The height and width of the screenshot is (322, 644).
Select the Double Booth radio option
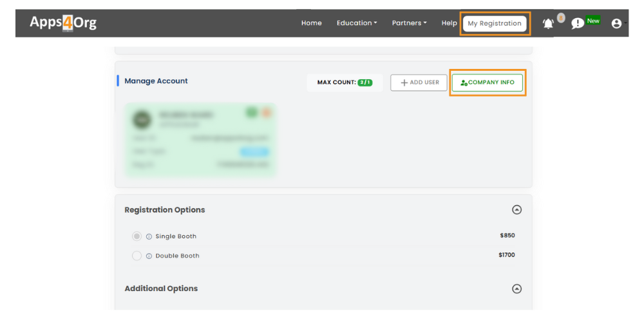[x=137, y=256]
